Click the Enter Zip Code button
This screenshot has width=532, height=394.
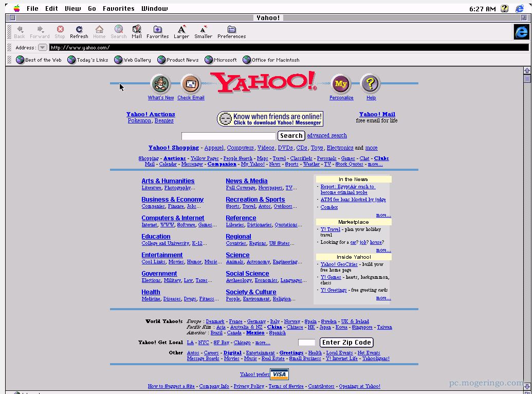click(346, 343)
